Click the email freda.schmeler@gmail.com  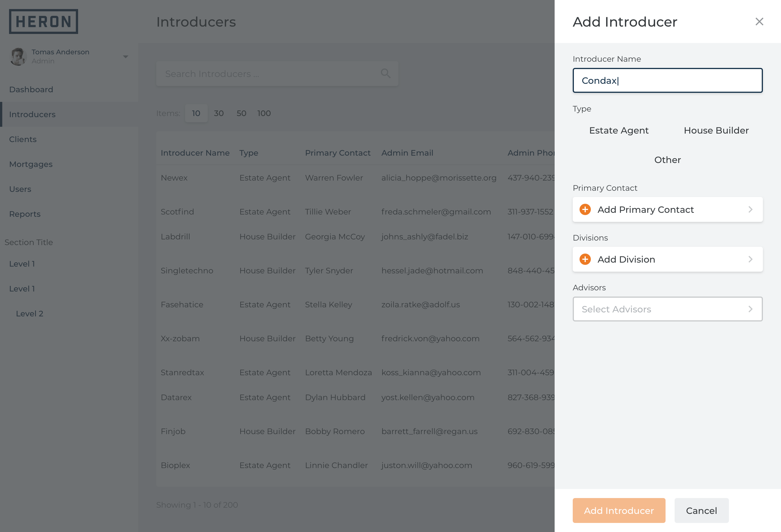click(436, 212)
